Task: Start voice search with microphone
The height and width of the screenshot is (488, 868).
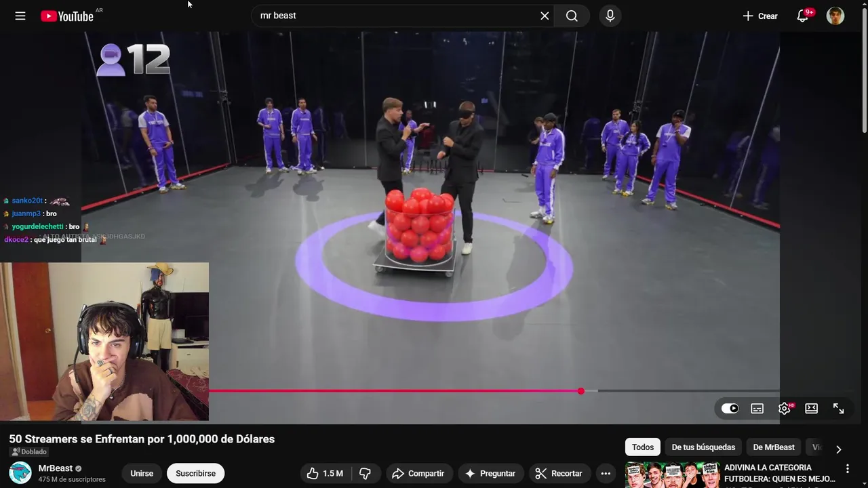Action: [610, 16]
